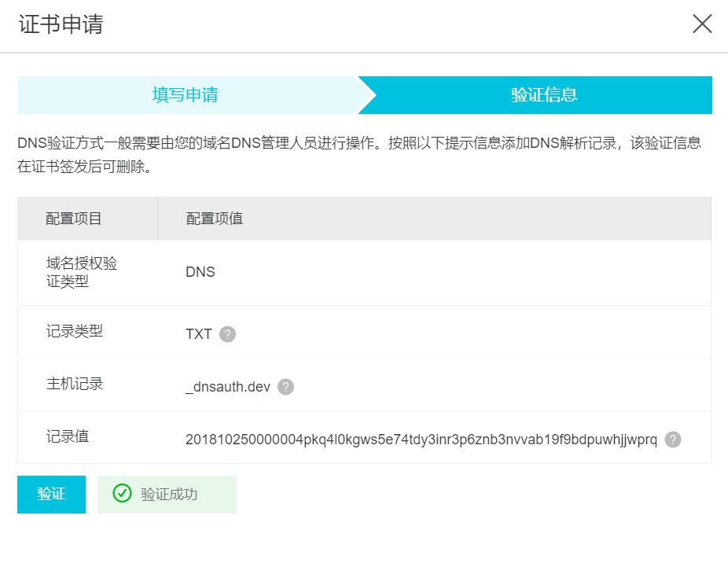Viewport: 728px width, 574px height.
Task: Click the help icon beside _dnsauth.dev
Action: (x=285, y=387)
